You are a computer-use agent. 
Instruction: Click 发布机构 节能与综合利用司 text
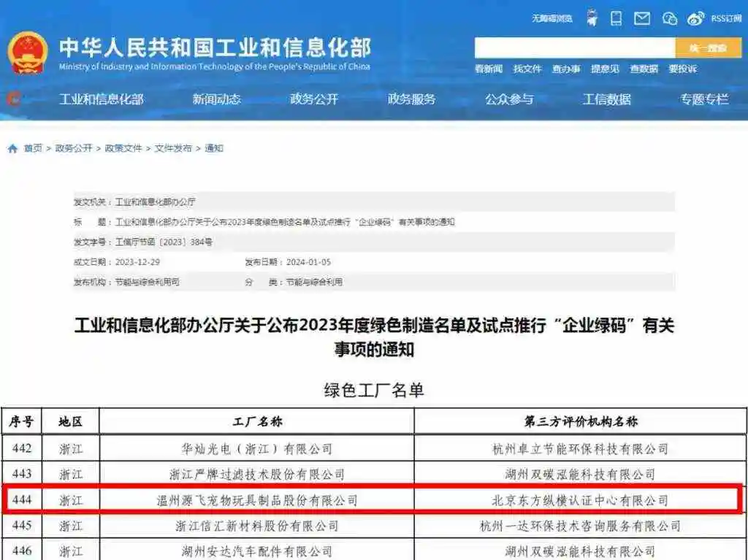point(126,282)
